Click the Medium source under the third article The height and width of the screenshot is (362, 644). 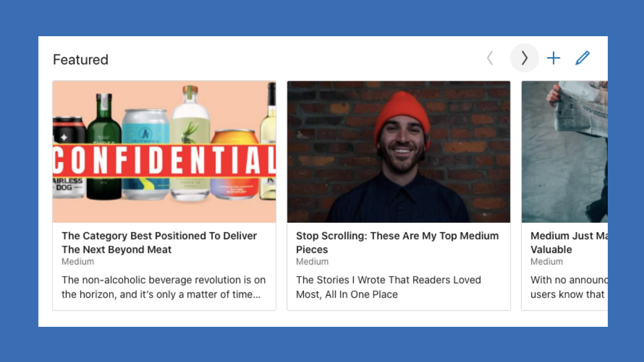[x=547, y=261]
